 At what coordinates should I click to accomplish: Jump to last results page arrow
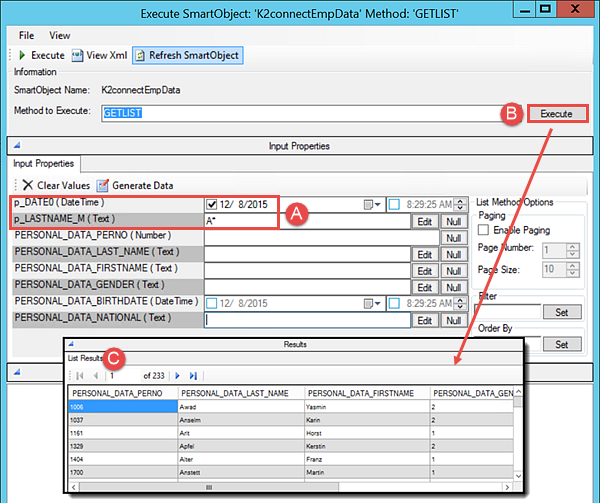[194, 375]
